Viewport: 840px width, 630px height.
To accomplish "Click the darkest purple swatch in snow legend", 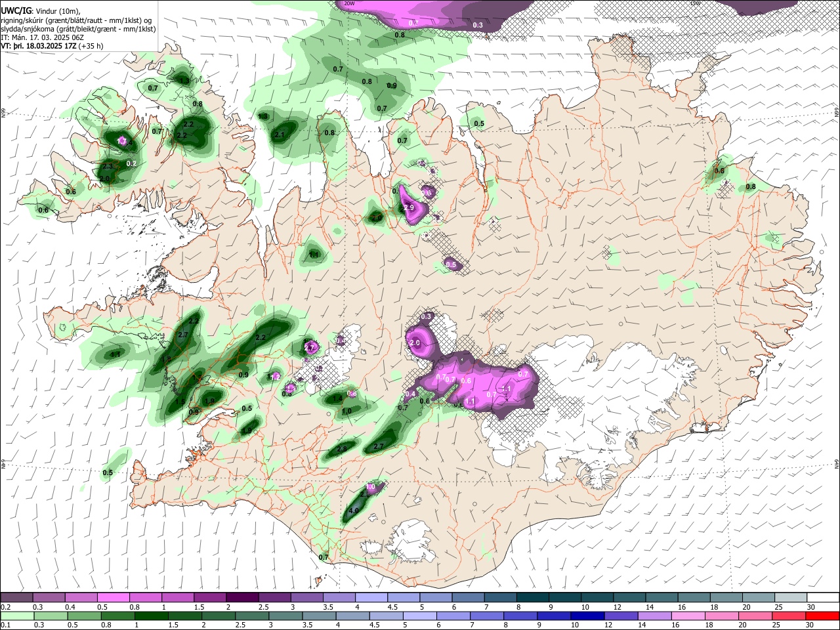I will coord(241,597).
